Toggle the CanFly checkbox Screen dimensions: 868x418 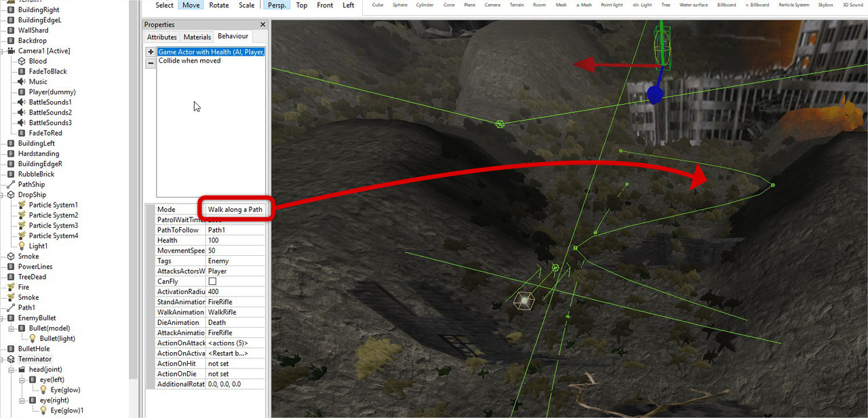click(x=212, y=282)
